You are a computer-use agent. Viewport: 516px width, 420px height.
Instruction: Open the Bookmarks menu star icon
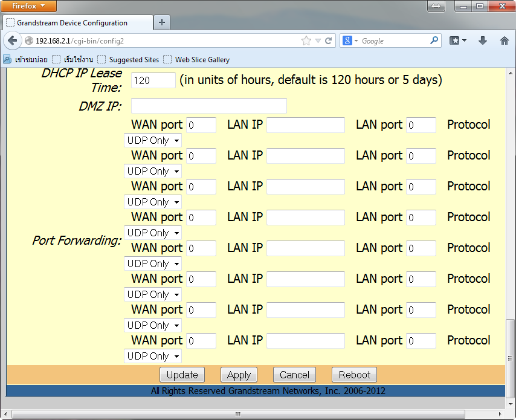click(454, 40)
